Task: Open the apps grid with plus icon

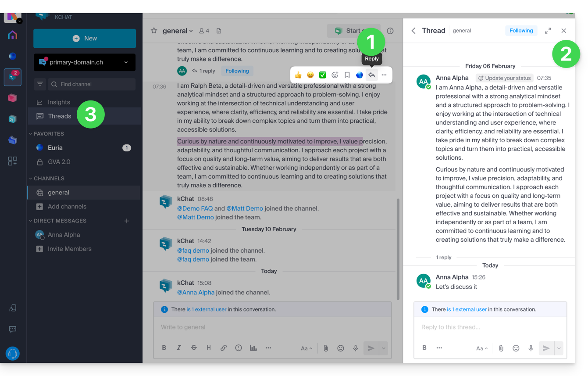Action: (13, 161)
